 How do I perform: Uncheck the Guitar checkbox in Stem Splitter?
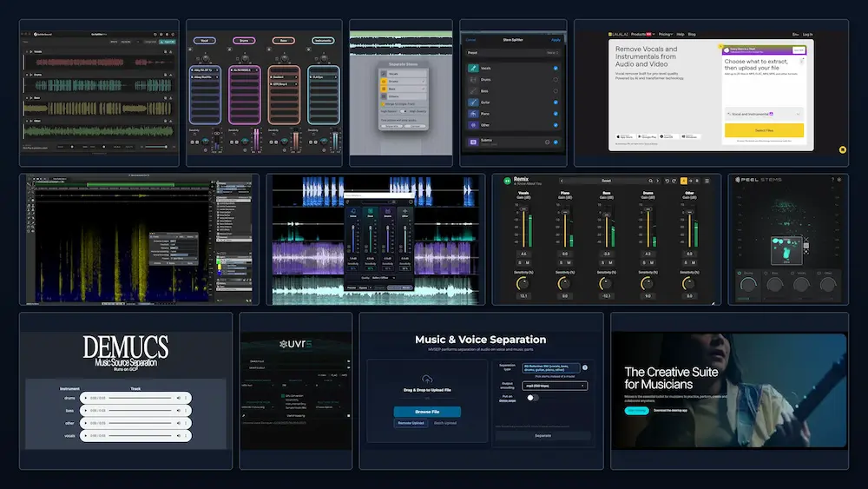click(556, 102)
